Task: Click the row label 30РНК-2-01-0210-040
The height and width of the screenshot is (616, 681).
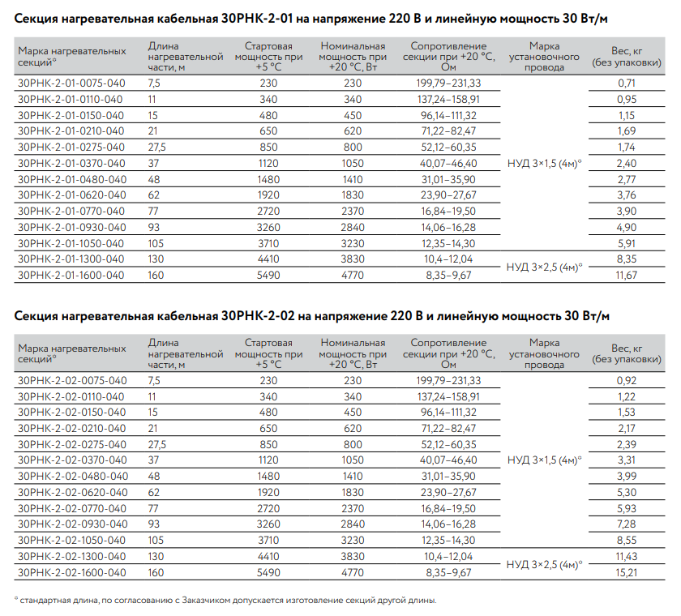Action: pos(71,131)
